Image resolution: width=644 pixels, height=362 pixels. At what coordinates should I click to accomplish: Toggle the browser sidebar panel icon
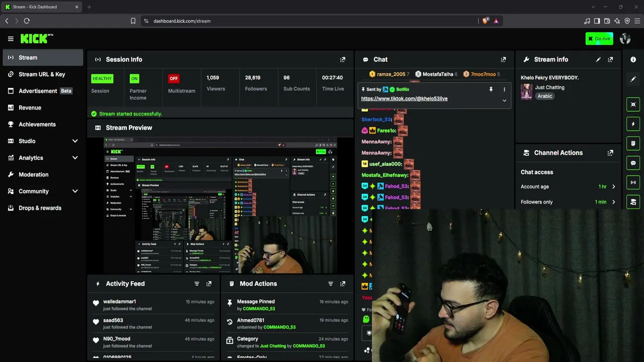coord(597,21)
